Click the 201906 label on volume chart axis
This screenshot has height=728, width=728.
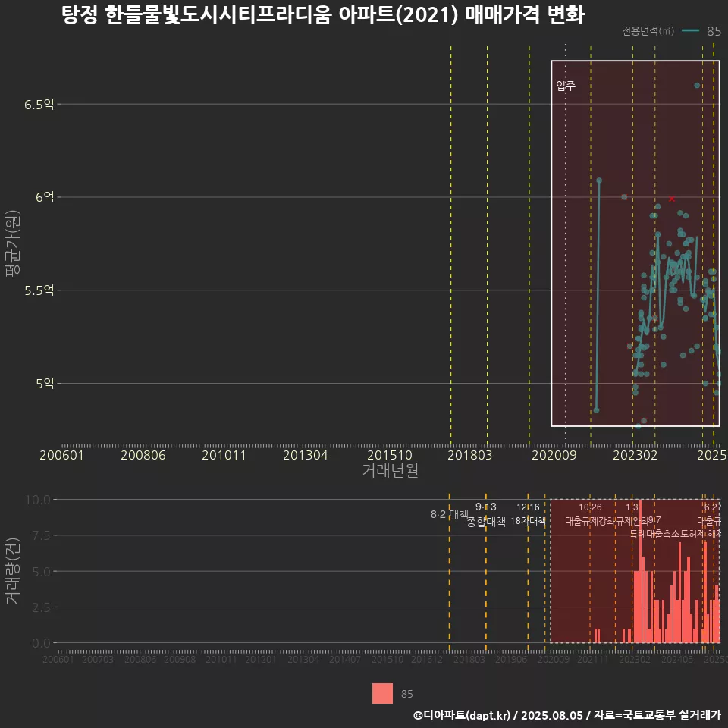click(x=510, y=659)
